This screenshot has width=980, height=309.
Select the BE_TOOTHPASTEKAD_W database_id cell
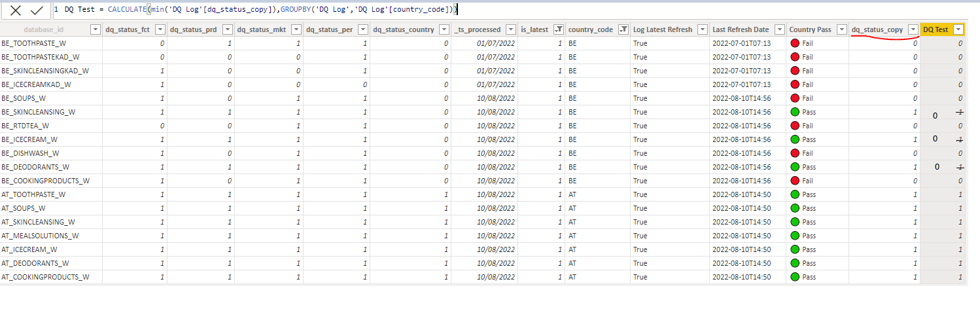click(x=51, y=57)
